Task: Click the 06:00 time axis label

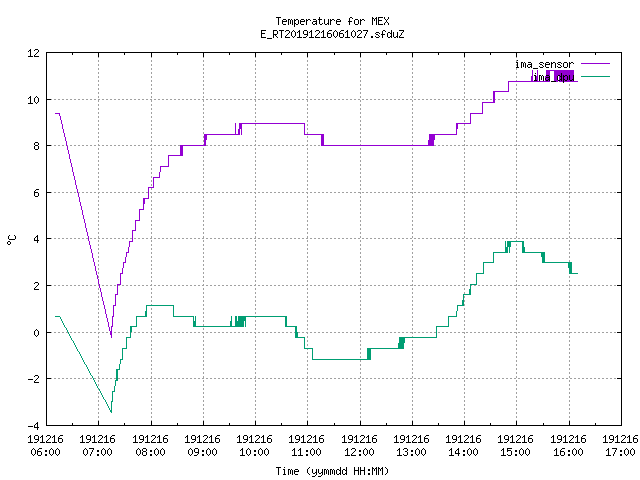Action: point(46,452)
